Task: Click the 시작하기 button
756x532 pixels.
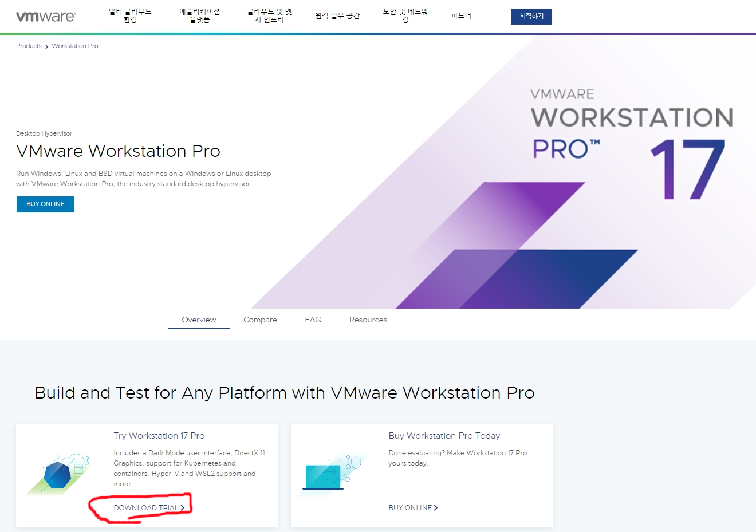Action: click(x=531, y=17)
